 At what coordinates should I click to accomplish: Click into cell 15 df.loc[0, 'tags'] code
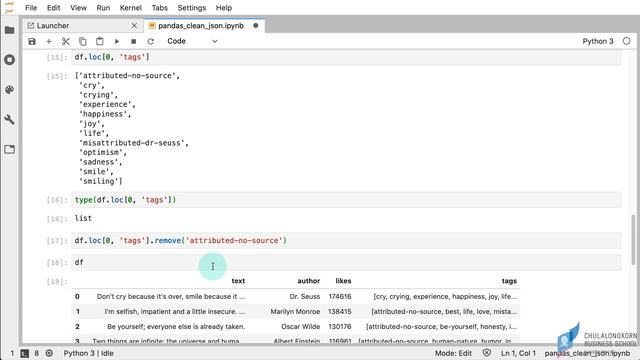tap(346, 57)
